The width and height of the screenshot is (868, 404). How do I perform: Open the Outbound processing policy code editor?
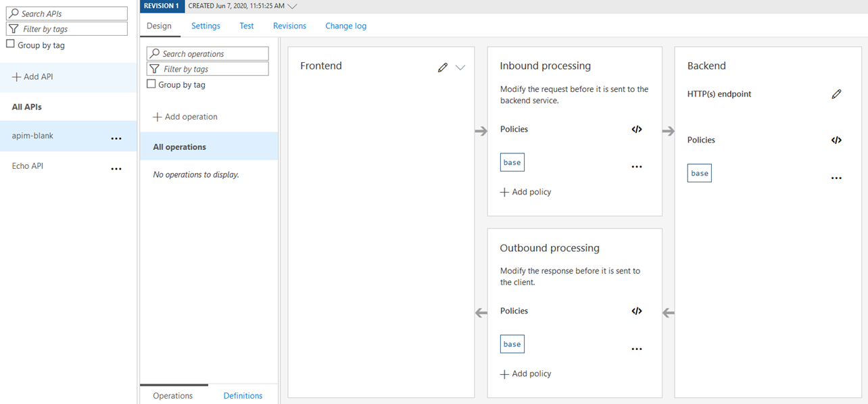coord(637,311)
